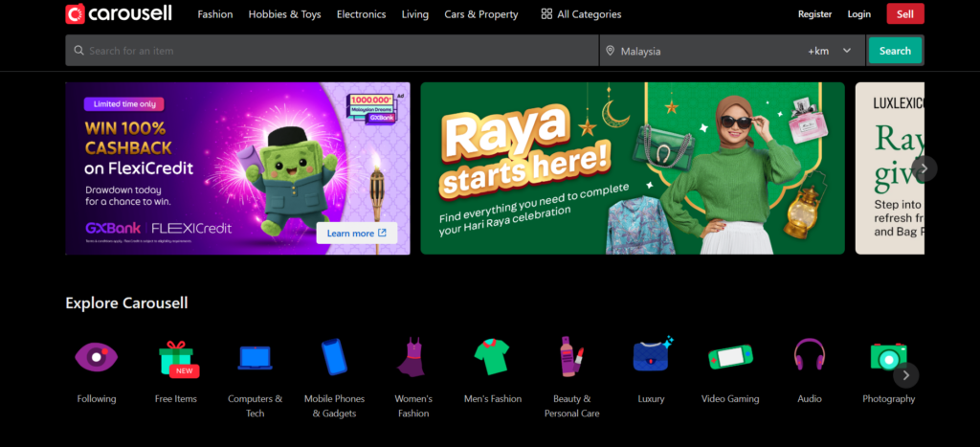
Task: Click the green Search button
Action: tap(895, 51)
